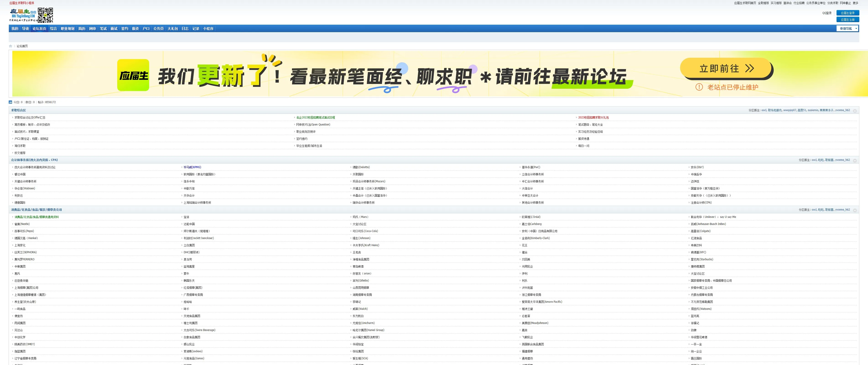Click 立即前往 banner button
The image size is (868, 365).
coord(726,69)
